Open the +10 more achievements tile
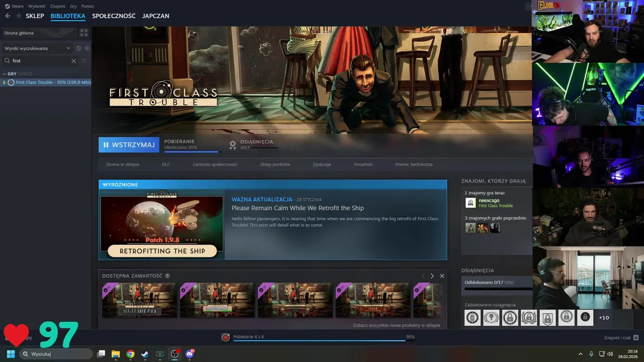The height and width of the screenshot is (362, 644). [604, 317]
